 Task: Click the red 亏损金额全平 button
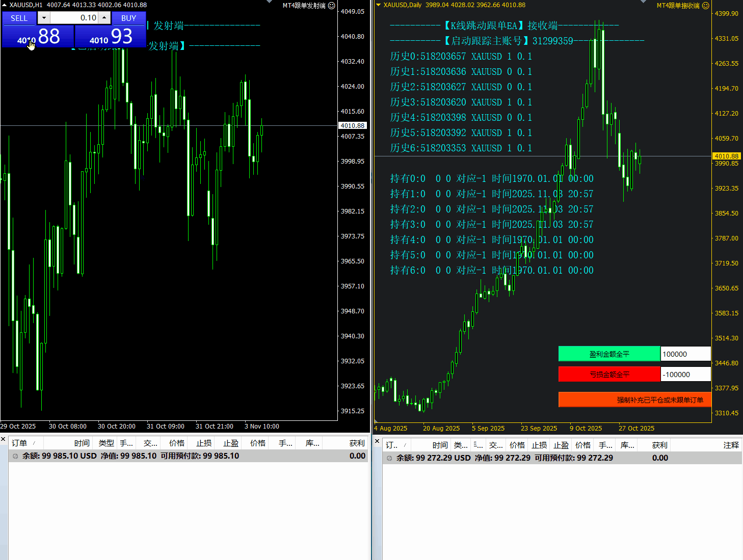click(609, 375)
